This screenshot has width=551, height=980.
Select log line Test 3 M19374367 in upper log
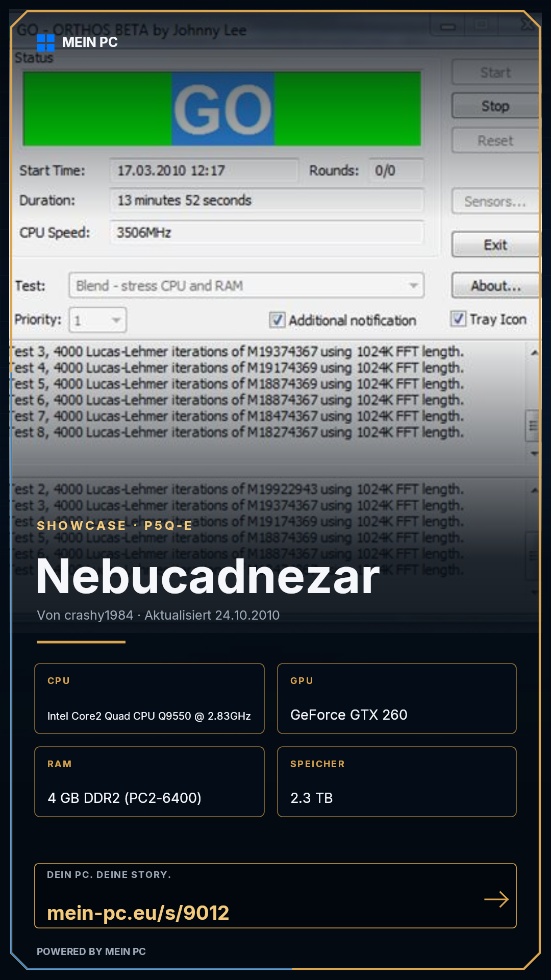237,352
